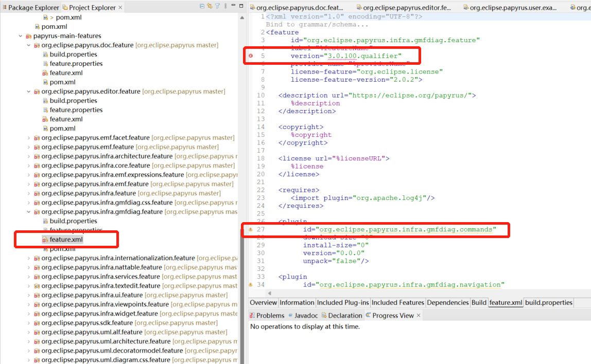The height and width of the screenshot is (364, 591).
Task: Click the org.eclipse.papyrus.infra.core.feature project icon
Action: point(37,166)
